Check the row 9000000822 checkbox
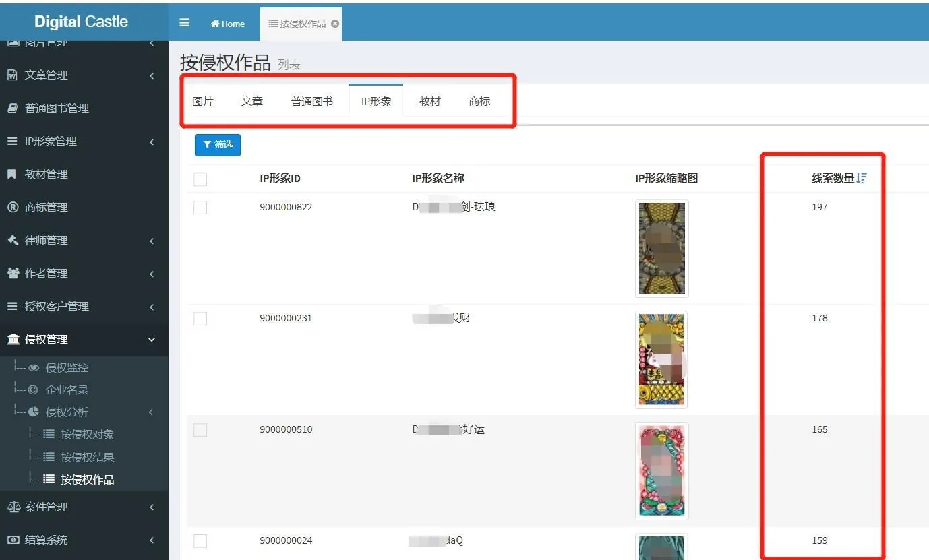The image size is (929, 560). pos(200,208)
